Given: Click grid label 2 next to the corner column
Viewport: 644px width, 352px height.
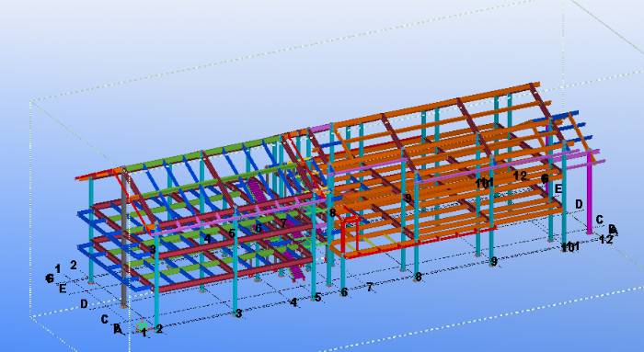Looking at the screenshot, I should [x=159, y=328].
